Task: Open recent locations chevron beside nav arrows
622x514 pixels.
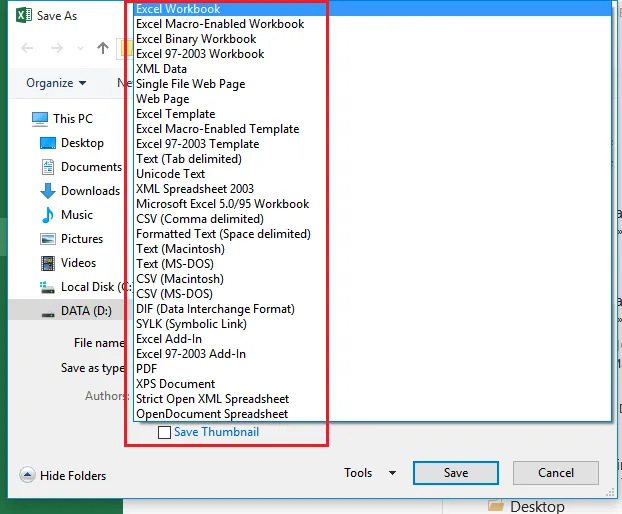Action: click(x=81, y=48)
